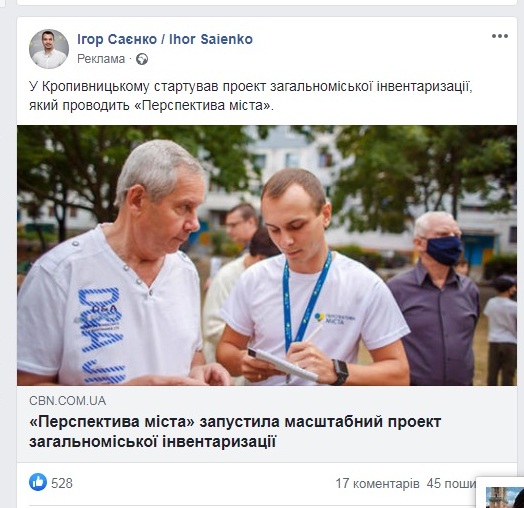Open Ігор Саєнко / Ihor Saienko page name
This screenshot has height=508, width=524.
[x=165, y=39]
